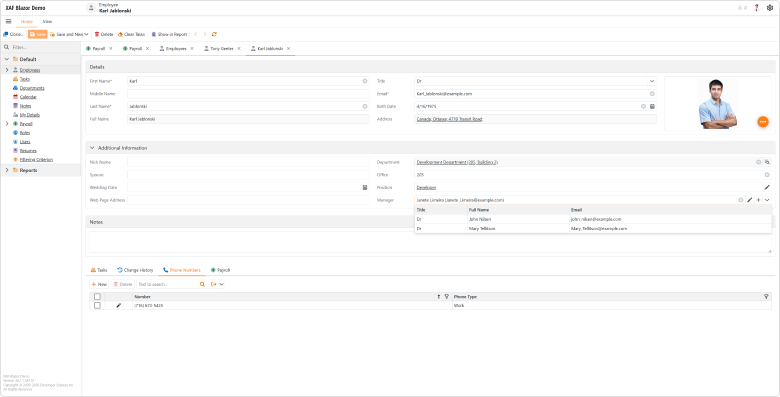Screen dimensions: 780x397
Task: Click Clear Tasks in the toolbar
Action: pos(131,34)
